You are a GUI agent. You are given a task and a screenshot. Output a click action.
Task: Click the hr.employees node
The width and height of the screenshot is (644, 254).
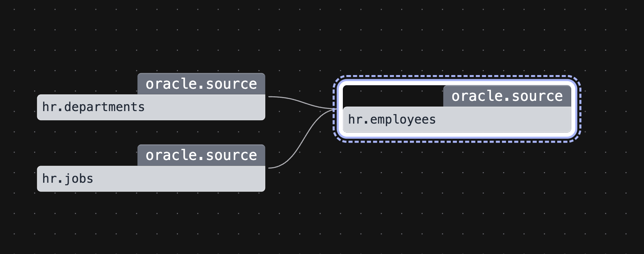point(457,120)
